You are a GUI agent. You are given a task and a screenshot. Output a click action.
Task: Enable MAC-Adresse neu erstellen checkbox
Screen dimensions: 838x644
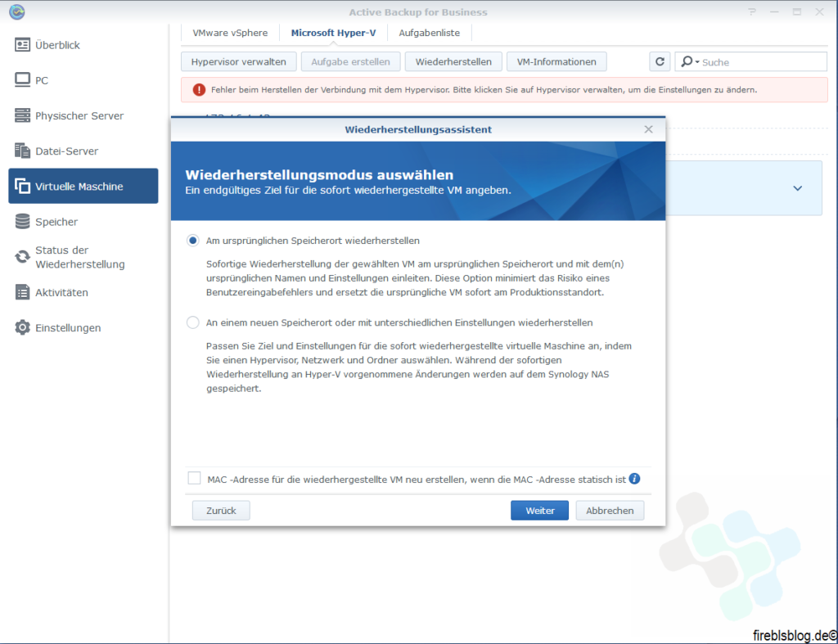pos(194,479)
